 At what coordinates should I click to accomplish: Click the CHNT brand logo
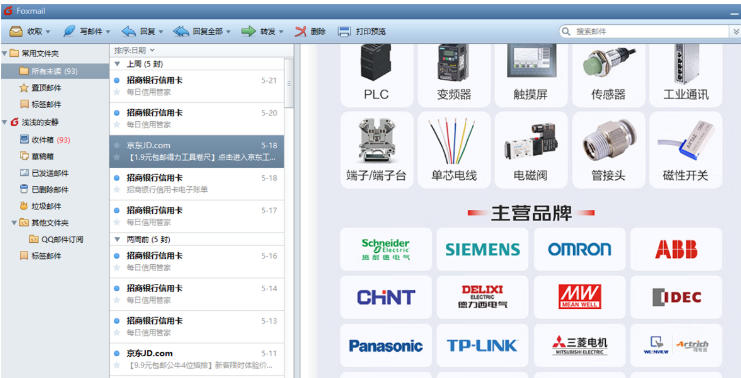[386, 297]
